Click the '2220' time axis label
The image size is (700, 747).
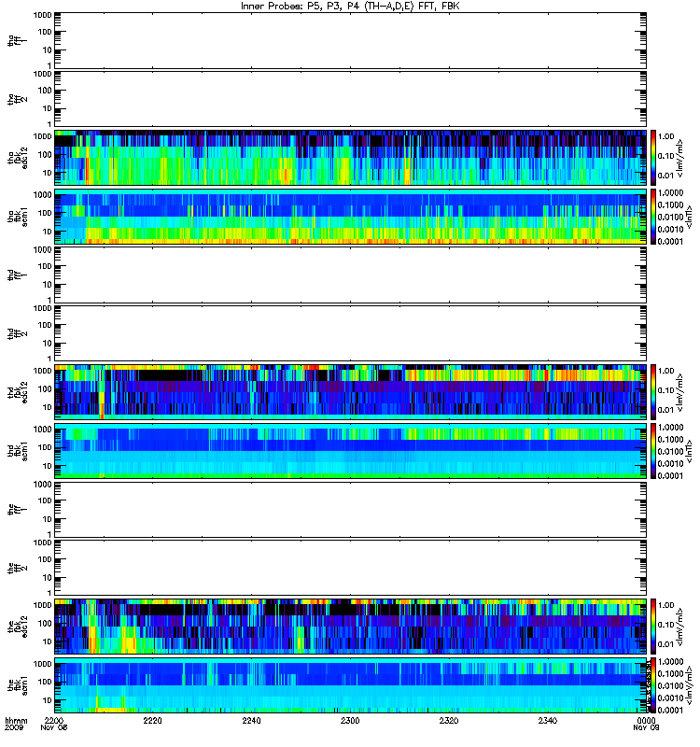tap(152, 720)
